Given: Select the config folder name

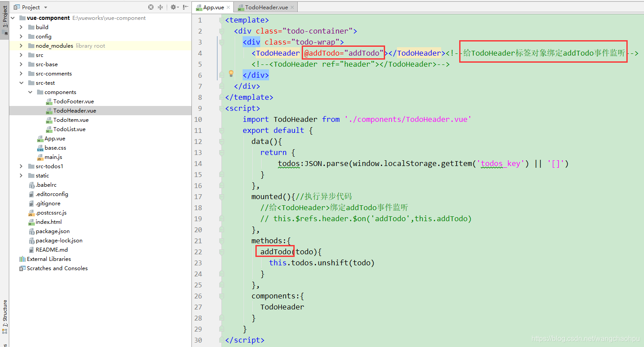Looking at the screenshot, I should [x=44, y=37].
